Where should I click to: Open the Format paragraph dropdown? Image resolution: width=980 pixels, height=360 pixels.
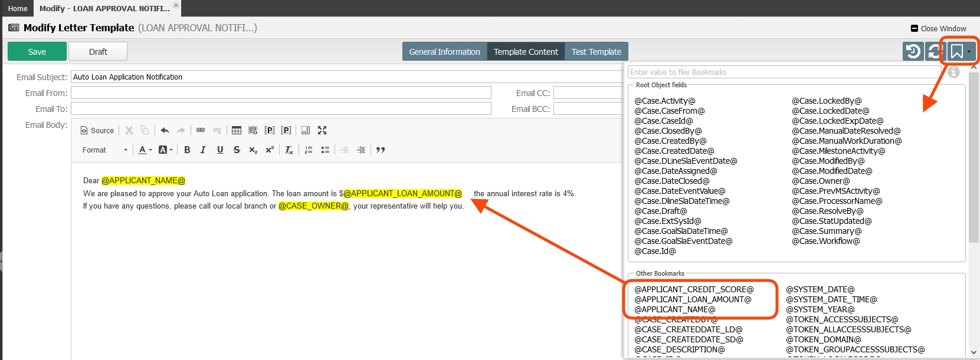pyautogui.click(x=104, y=150)
